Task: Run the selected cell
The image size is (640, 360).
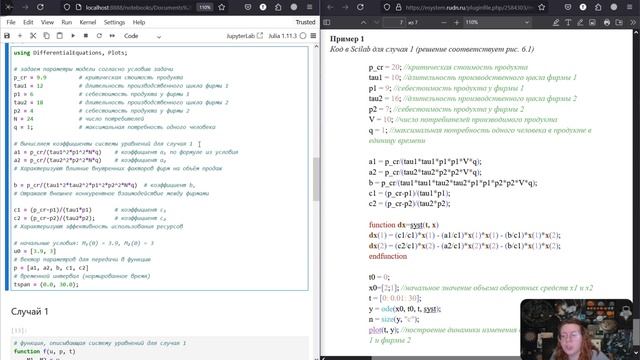Action: 73,36
